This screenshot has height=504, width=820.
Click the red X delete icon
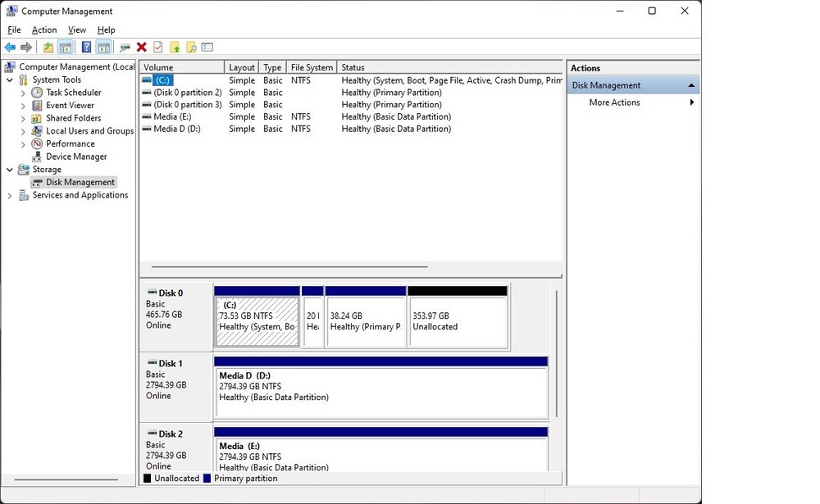[141, 47]
